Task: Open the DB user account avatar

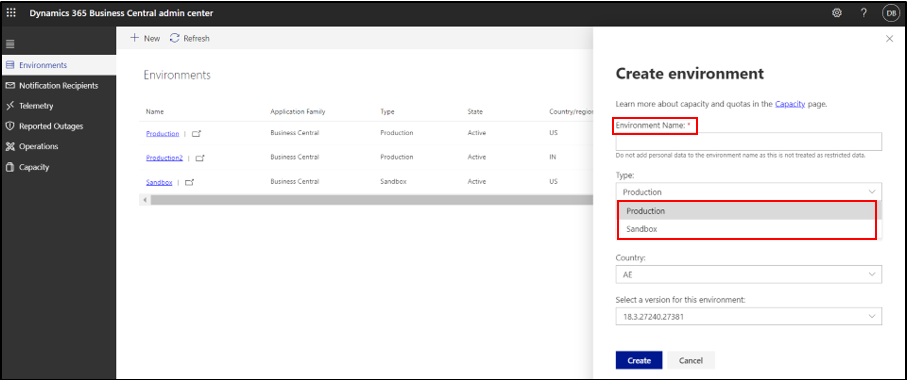Action: coord(891,13)
